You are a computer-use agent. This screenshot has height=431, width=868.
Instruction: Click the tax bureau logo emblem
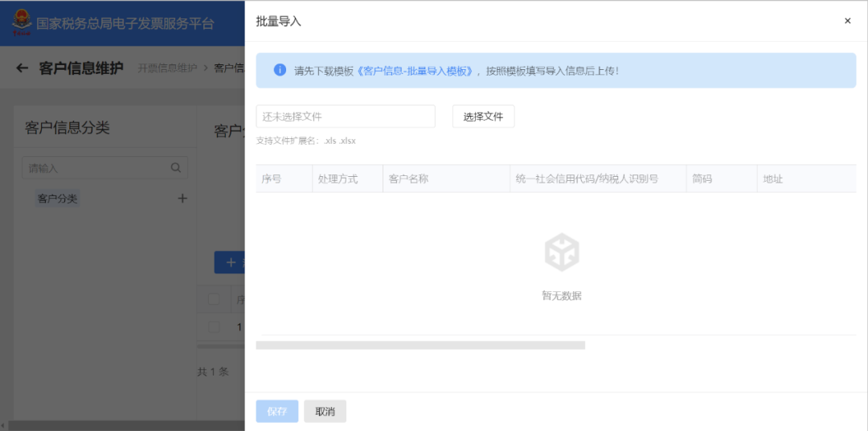(x=23, y=23)
